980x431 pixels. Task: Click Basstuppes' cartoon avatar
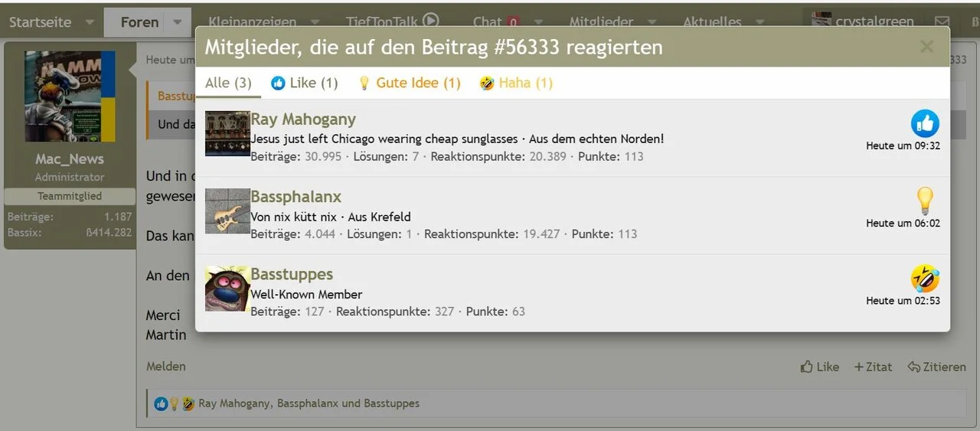[x=227, y=288]
